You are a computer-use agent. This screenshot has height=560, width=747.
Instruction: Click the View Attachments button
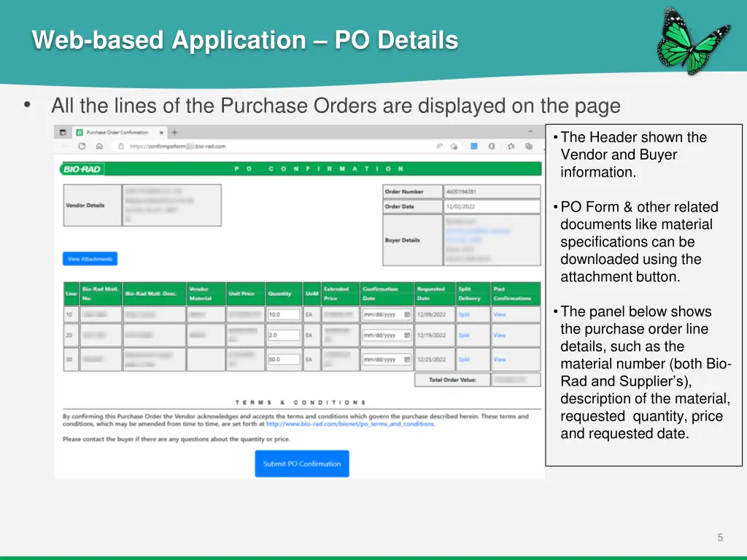(89, 258)
